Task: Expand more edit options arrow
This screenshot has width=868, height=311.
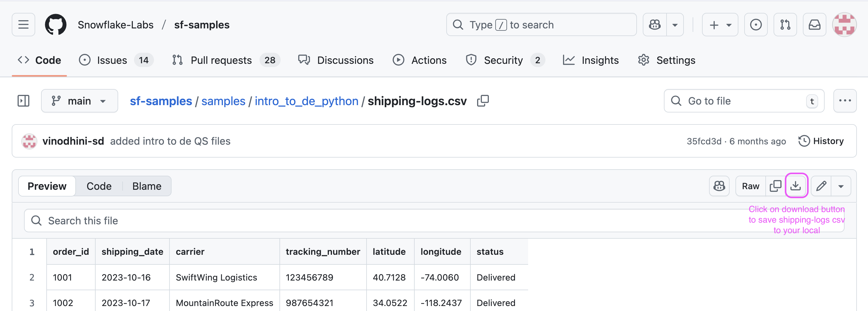Action: (841, 186)
